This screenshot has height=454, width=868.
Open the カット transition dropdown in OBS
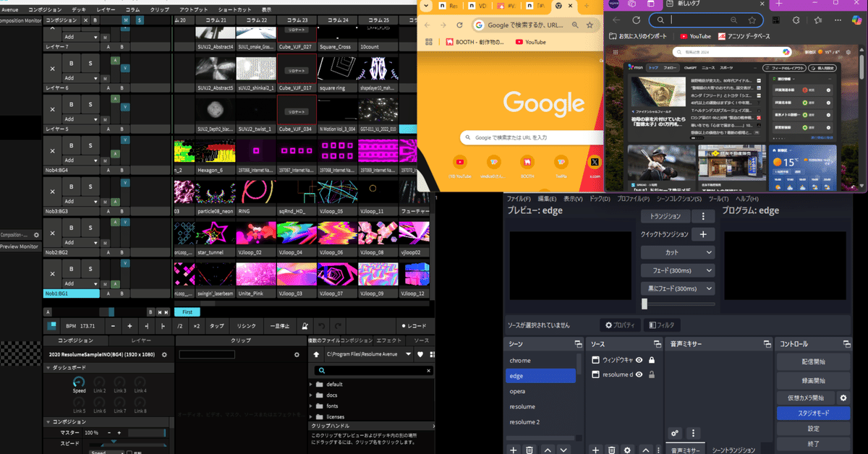(678, 252)
